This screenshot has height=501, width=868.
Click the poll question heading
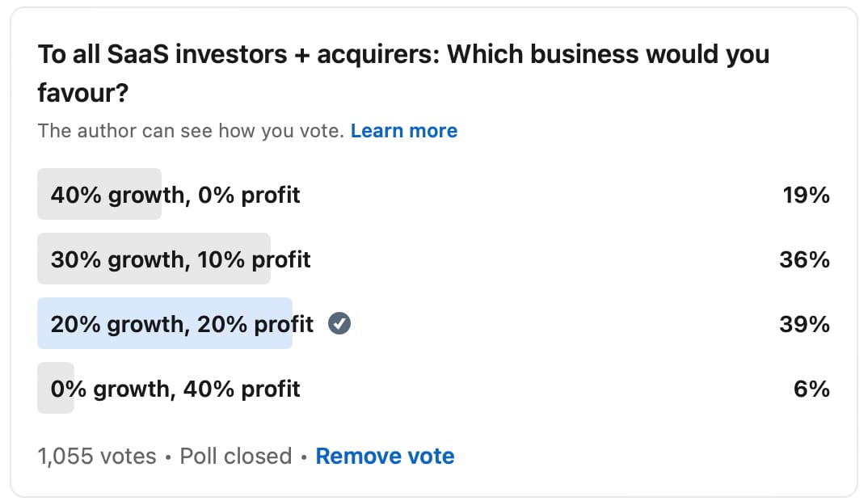click(x=402, y=55)
